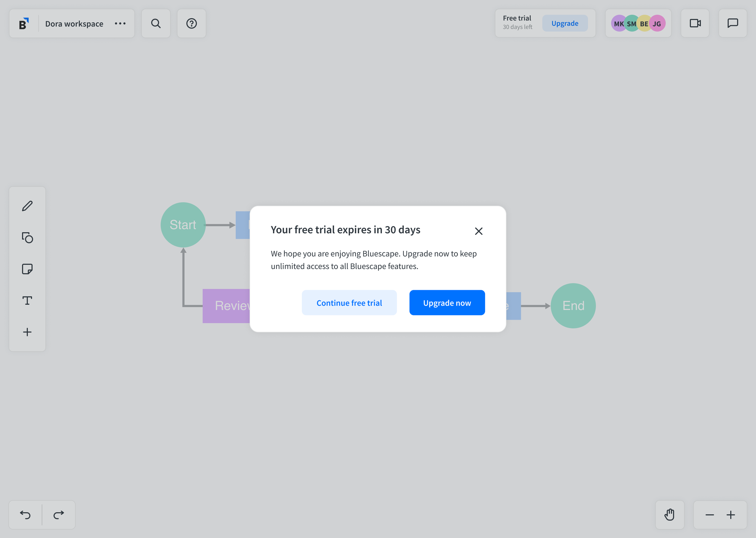The width and height of the screenshot is (756, 538).
Task: Select the Sticky note tool
Action: [27, 269]
